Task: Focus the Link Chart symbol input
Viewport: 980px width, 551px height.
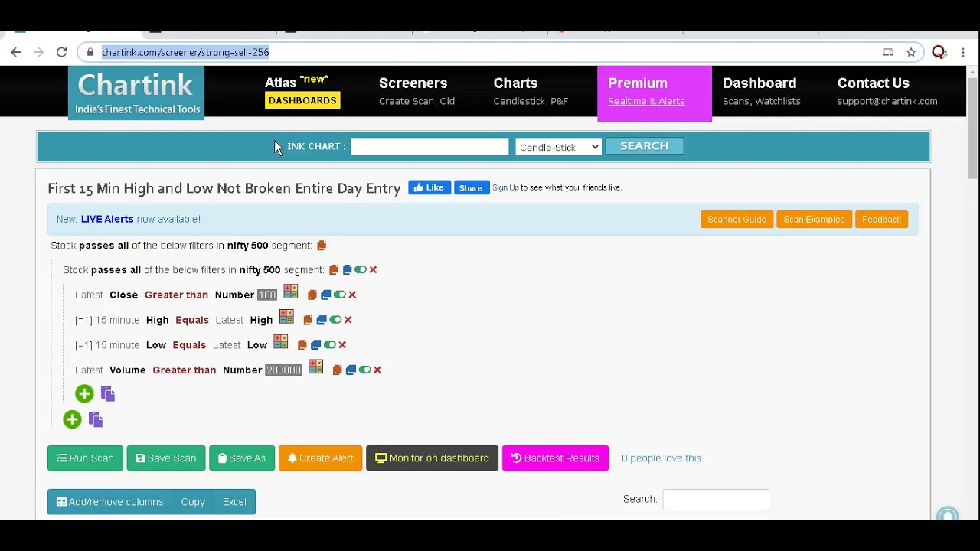Action: pos(430,147)
